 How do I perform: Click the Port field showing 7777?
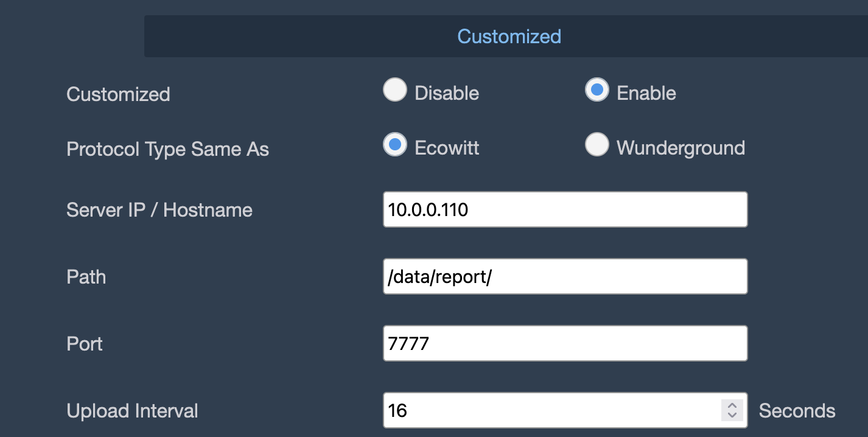[565, 344]
